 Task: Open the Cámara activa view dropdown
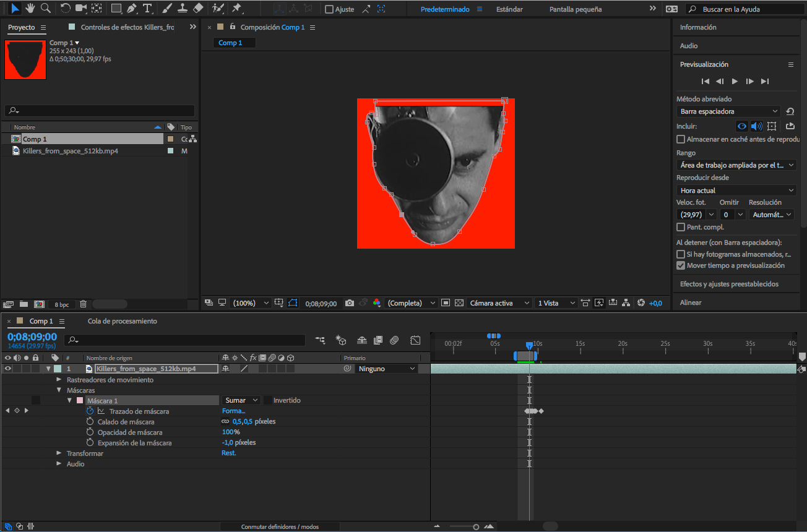coord(499,303)
